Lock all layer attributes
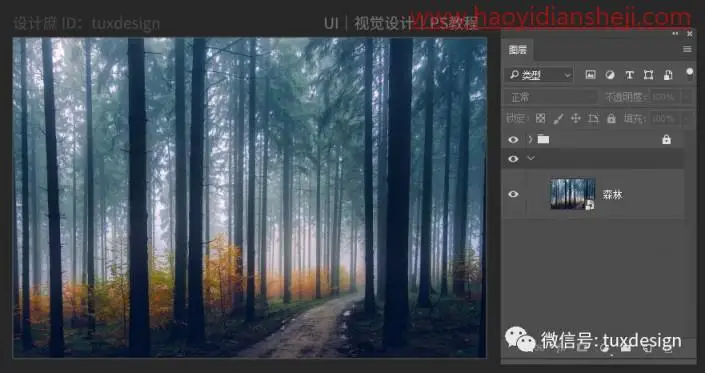 [x=611, y=119]
